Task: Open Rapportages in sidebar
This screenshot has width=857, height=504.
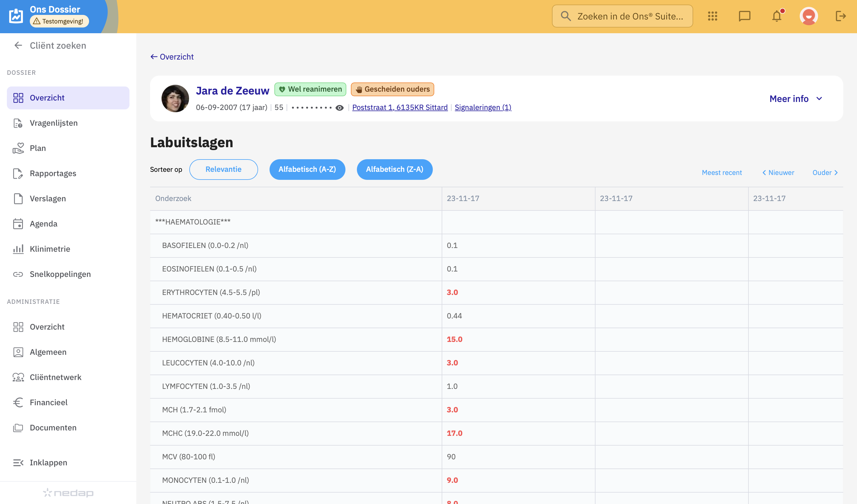Action: tap(53, 174)
